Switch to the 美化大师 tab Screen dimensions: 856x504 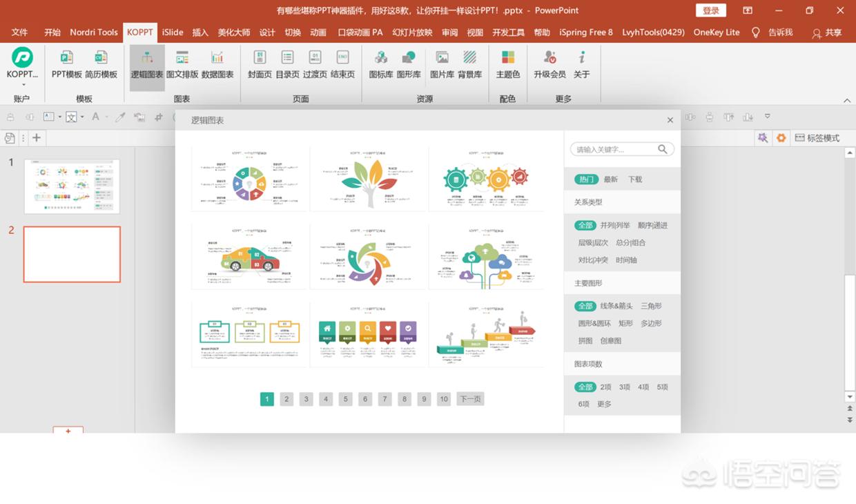[x=234, y=32]
